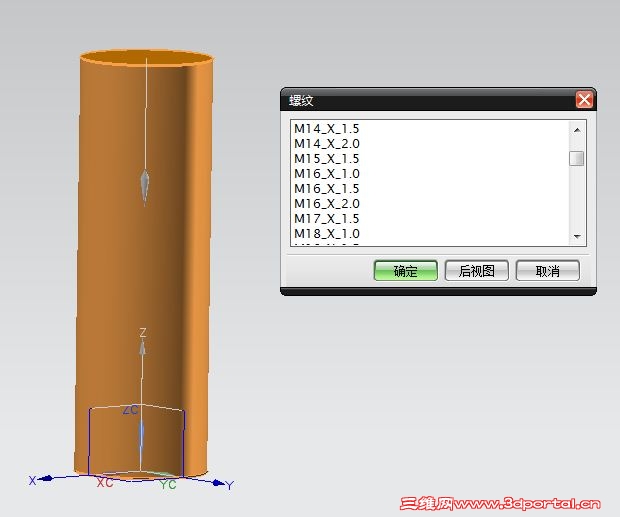Click the XC coordinate label
This screenshot has width=620, height=517.
pyautogui.click(x=105, y=483)
